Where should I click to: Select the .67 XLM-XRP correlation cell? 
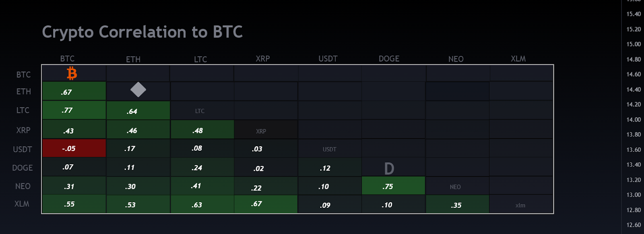(x=266, y=204)
